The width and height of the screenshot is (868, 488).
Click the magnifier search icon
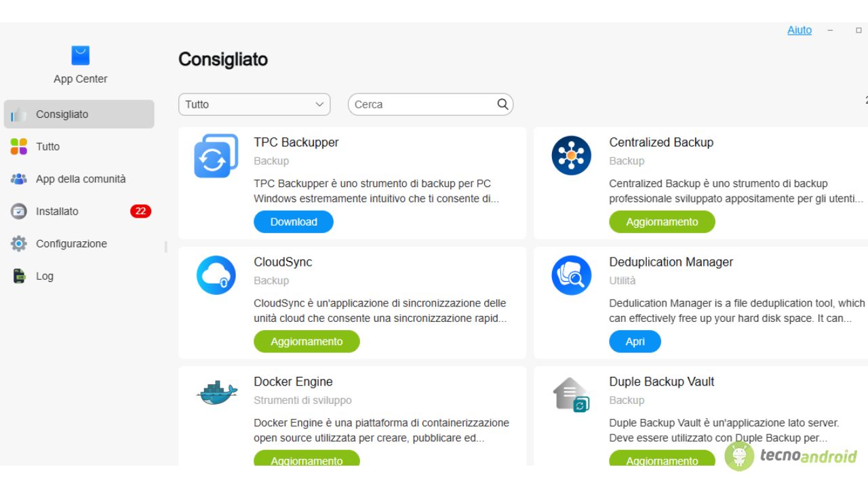pos(502,104)
